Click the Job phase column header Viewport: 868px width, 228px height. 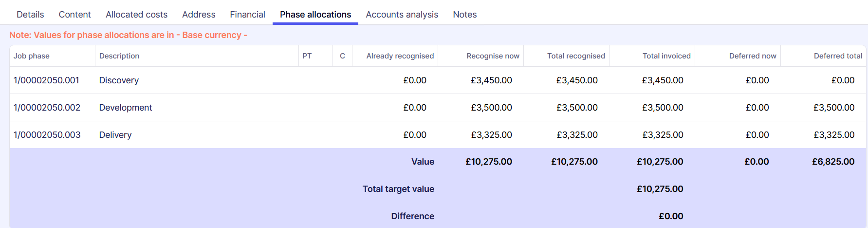click(32, 56)
